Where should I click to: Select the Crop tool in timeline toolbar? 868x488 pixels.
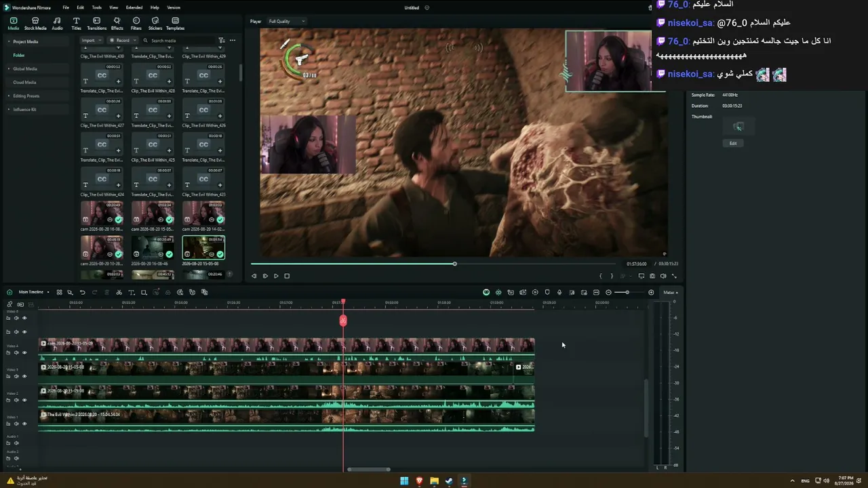coord(143,292)
